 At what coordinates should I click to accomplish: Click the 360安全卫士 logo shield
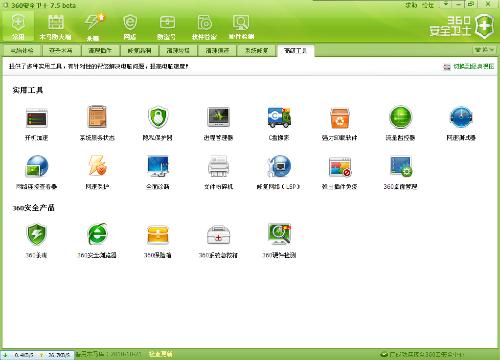pyautogui.click(x=484, y=25)
